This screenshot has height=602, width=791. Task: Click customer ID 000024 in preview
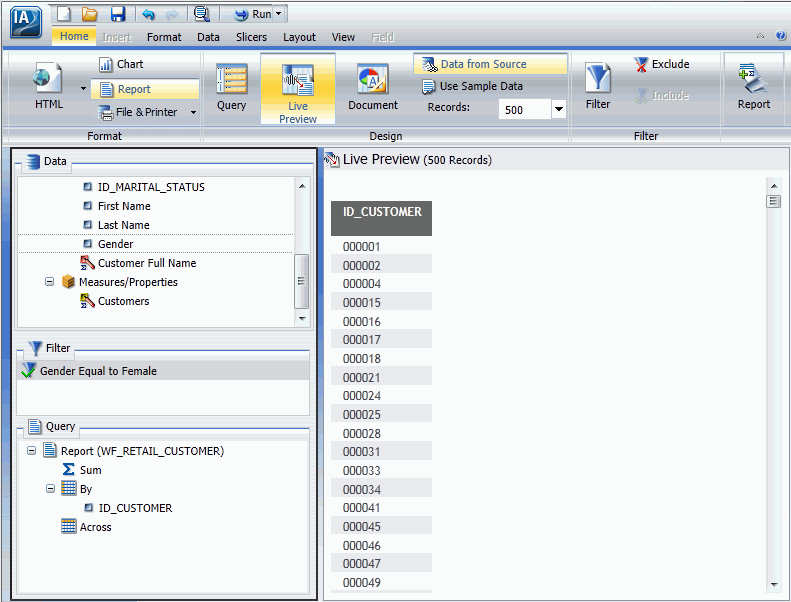362,396
